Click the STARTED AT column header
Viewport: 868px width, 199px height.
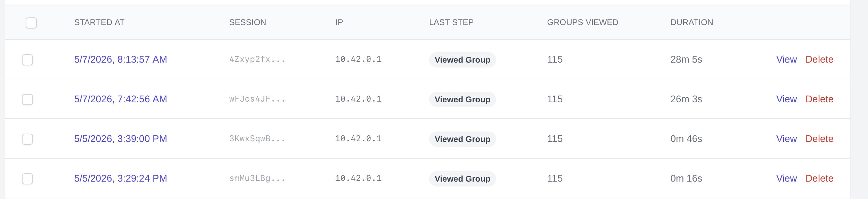point(99,22)
